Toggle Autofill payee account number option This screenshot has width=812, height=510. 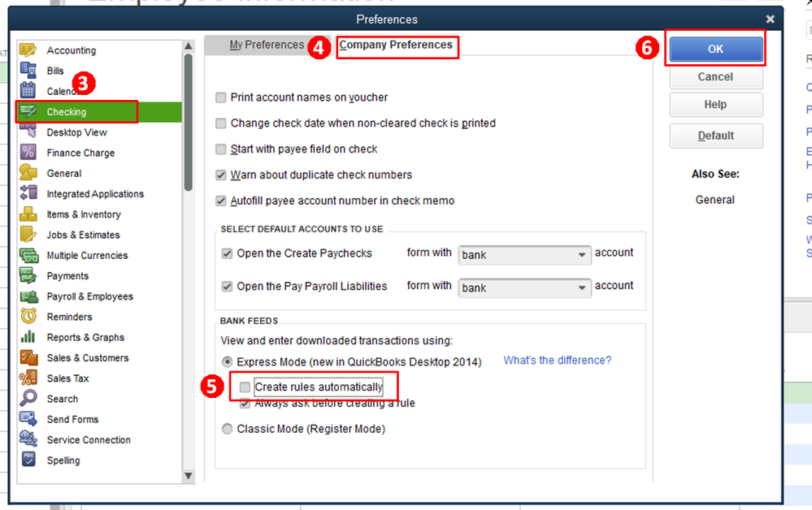tap(221, 201)
